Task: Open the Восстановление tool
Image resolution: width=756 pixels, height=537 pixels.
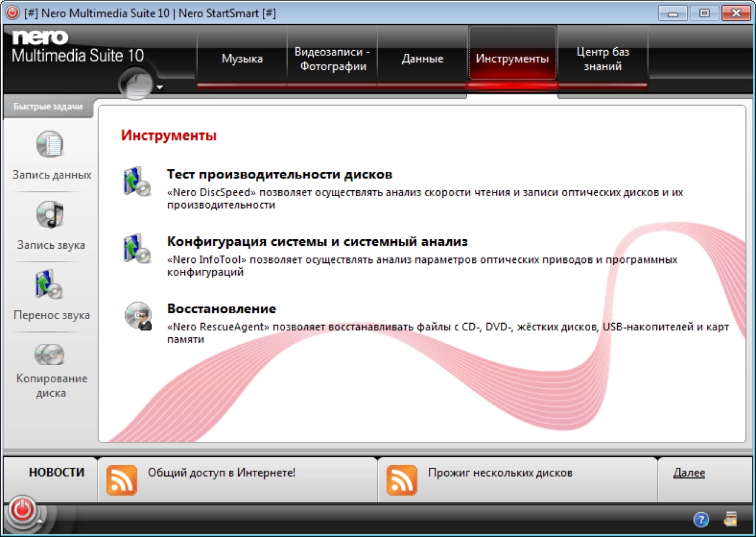Action: click(221, 309)
